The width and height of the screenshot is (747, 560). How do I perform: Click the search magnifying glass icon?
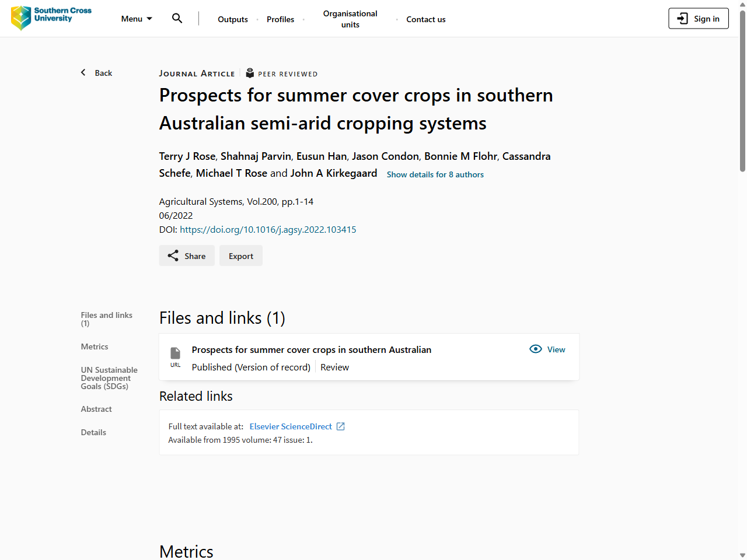pyautogui.click(x=177, y=18)
